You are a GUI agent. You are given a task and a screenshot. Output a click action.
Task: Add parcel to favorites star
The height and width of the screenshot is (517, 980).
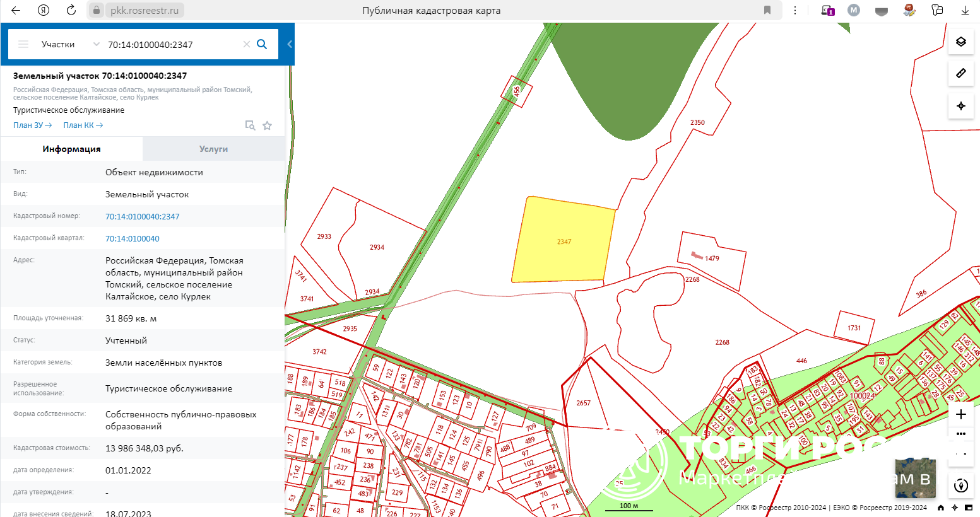tap(268, 125)
